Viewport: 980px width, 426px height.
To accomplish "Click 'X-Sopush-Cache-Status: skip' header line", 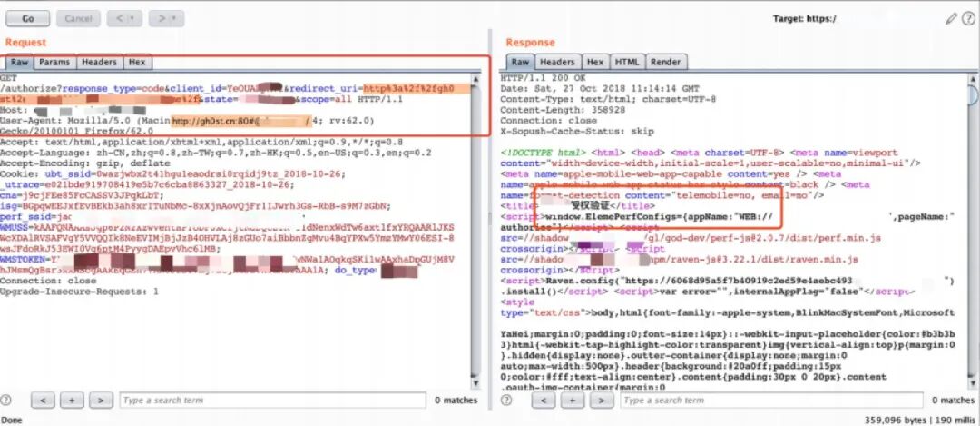I will pyautogui.click(x=577, y=132).
